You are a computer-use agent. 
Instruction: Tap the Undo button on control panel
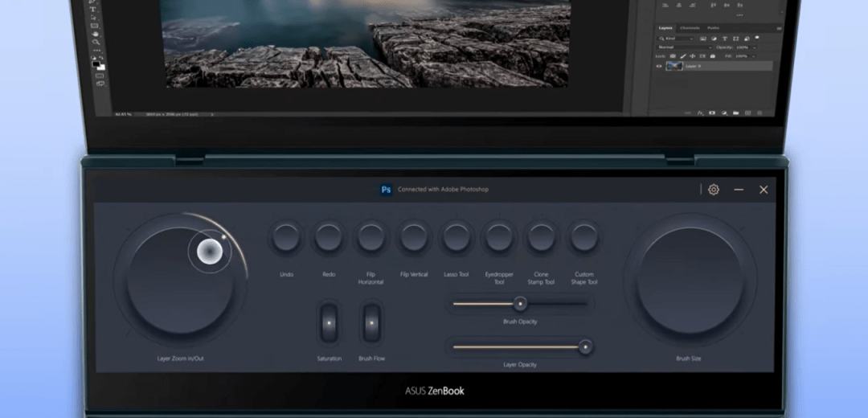286,237
